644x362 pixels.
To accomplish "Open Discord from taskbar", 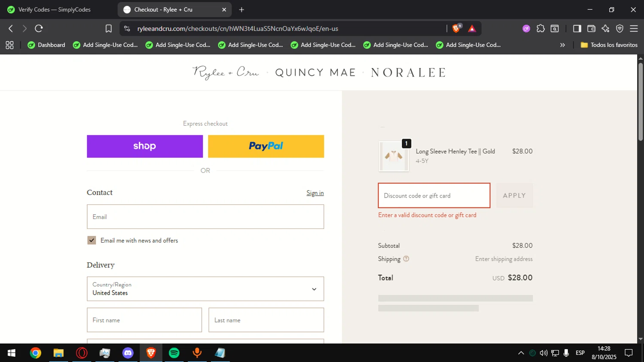I will pos(128,353).
